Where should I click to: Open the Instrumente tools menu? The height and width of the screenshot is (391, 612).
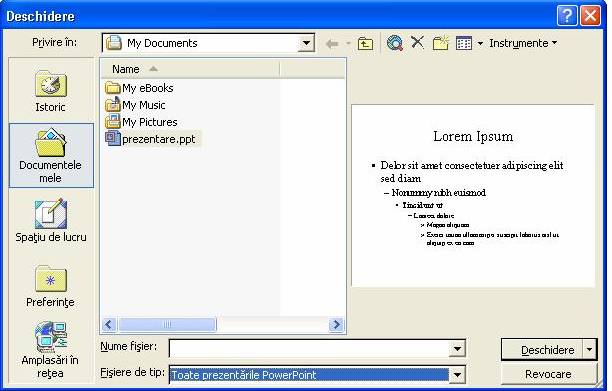523,43
